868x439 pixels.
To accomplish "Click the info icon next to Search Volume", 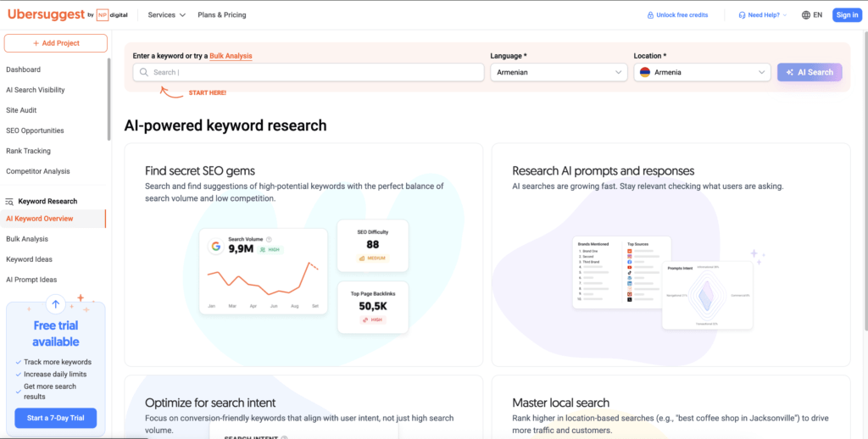I will [x=269, y=239].
